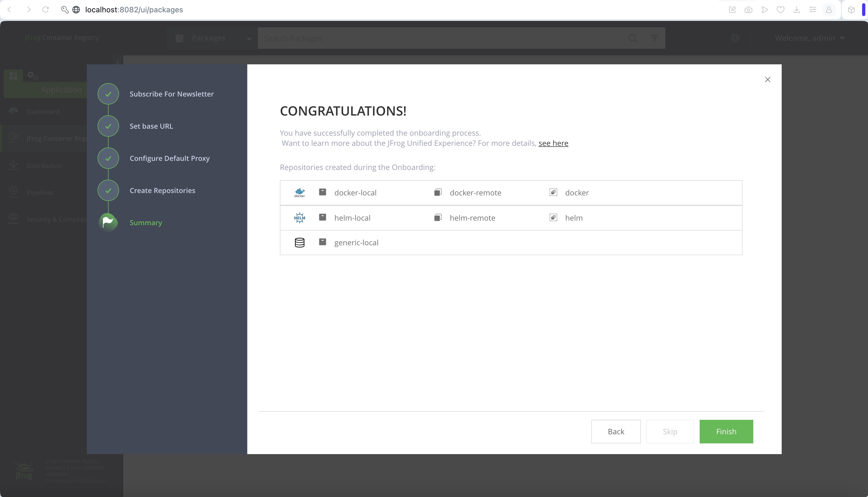Open the browser profile account icon
868x497 pixels.
tap(828, 10)
